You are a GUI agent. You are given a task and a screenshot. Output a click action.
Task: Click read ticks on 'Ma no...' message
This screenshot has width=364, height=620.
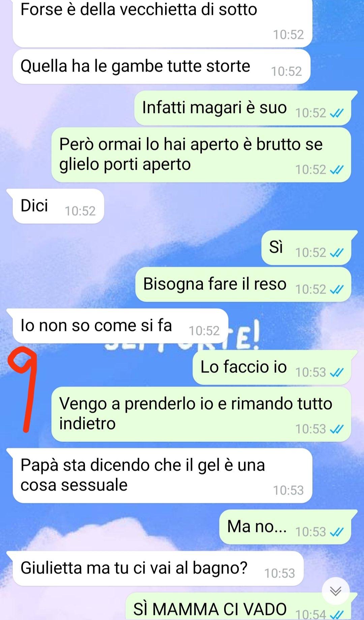tap(336, 532)
